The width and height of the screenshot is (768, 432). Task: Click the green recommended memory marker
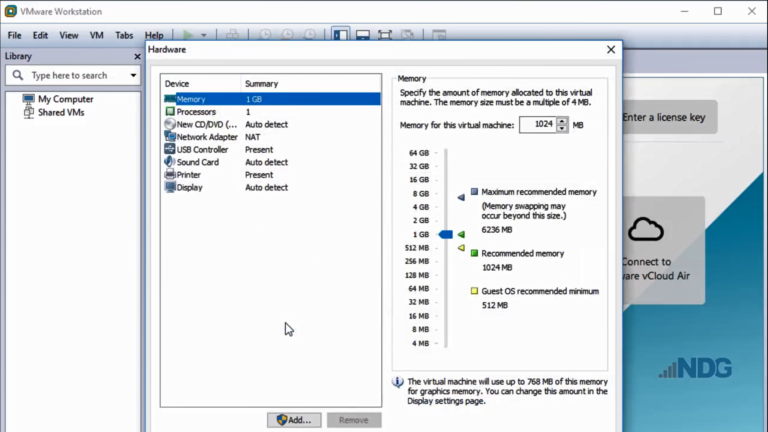pyautogui.click(x=461, y=235)
